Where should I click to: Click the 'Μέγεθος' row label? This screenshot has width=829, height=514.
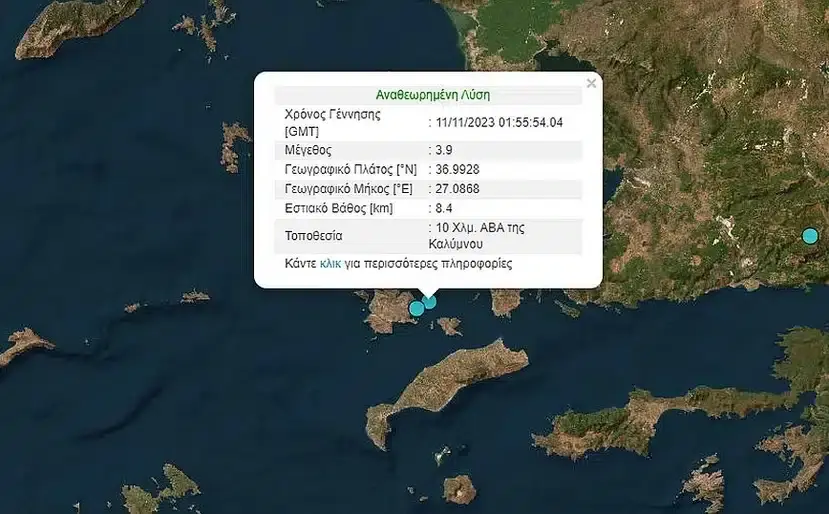coord(308,150)
